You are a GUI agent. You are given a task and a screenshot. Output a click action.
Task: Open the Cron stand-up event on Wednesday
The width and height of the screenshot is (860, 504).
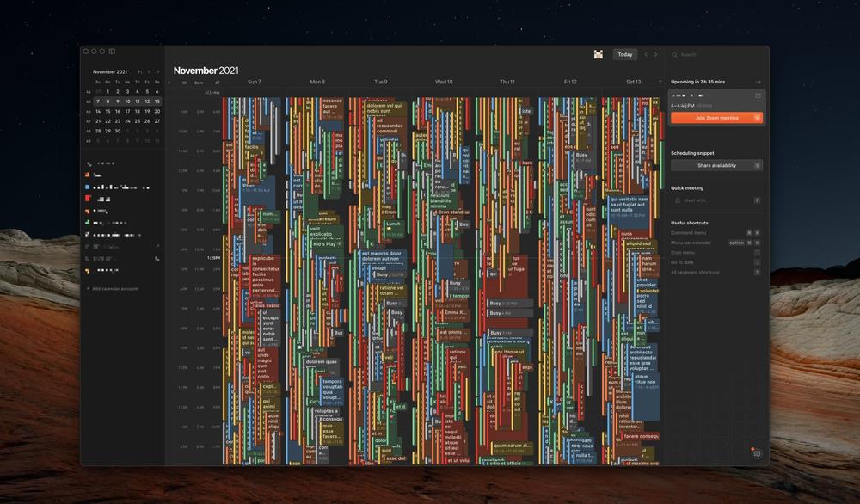coord(453,212)
